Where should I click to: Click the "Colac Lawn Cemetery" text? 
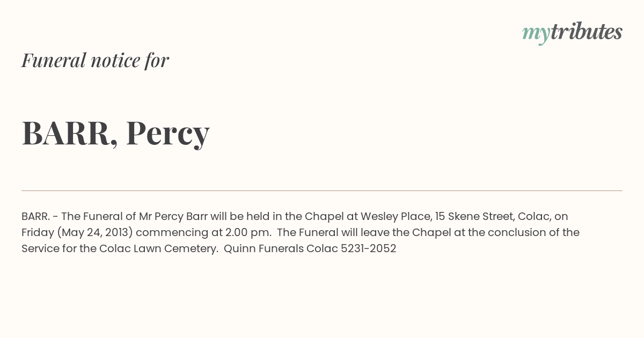(158, 249)
